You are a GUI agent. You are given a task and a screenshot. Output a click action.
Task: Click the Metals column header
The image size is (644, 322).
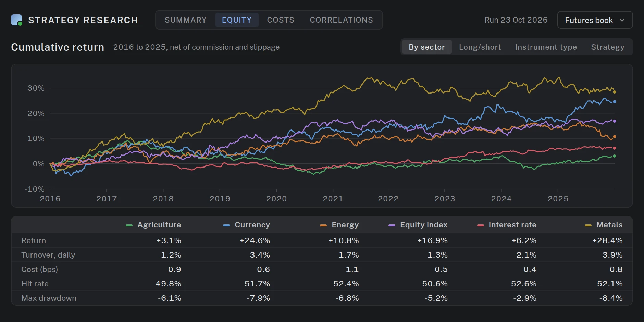point(609,225)
